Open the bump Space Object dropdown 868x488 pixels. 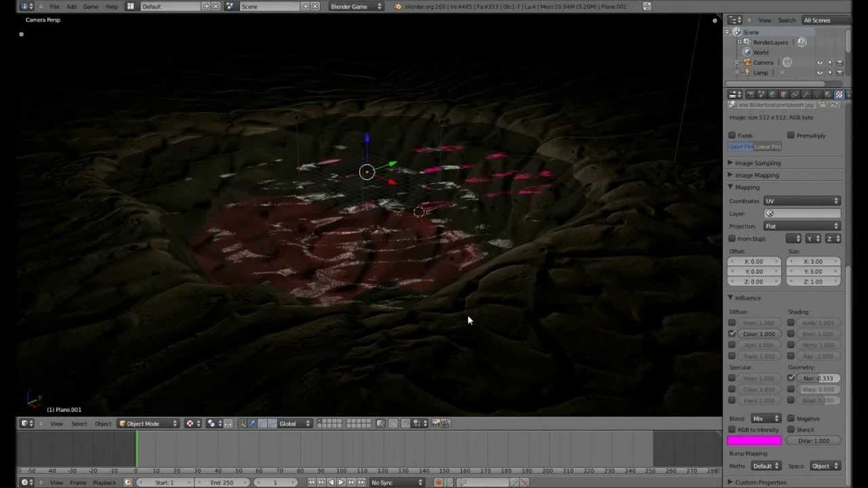pos(825,466)
